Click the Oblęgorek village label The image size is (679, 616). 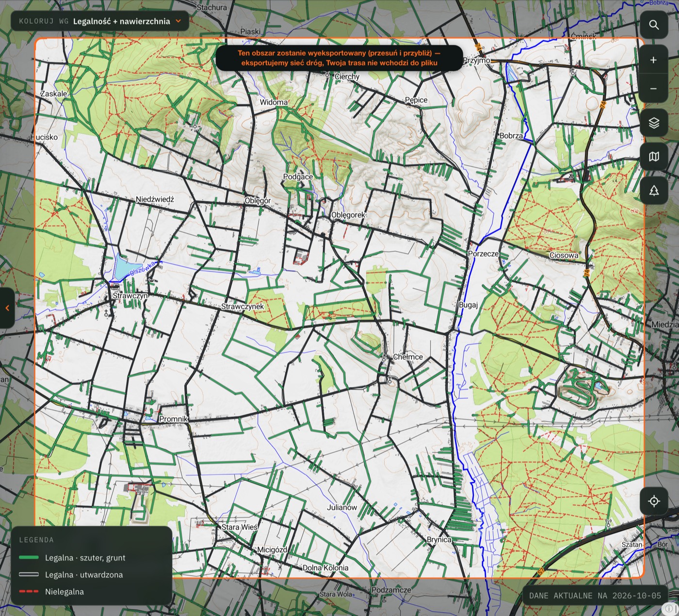(x=348, y=215)
